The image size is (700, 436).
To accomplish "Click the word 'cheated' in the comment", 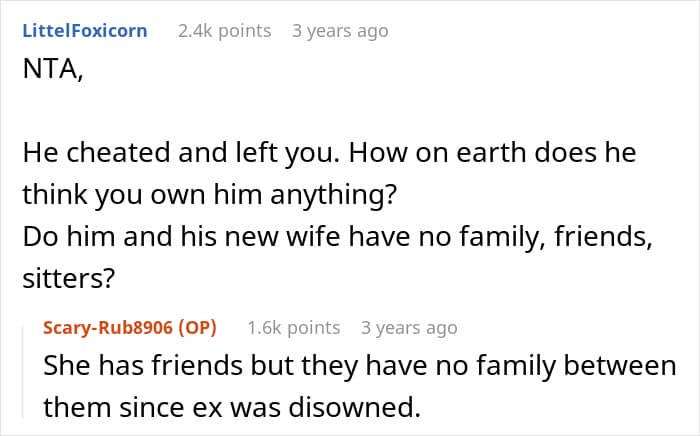I will (120, 153).
